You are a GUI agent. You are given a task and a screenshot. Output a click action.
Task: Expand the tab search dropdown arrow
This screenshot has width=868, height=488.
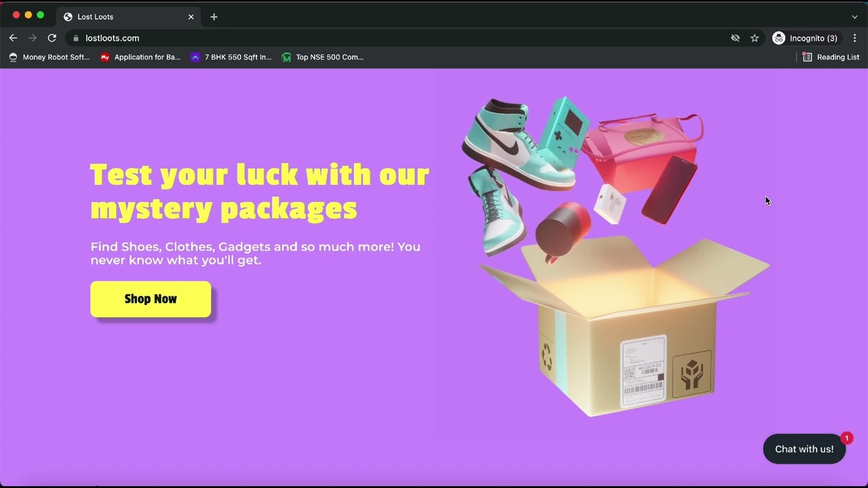[x=854, y=16]
